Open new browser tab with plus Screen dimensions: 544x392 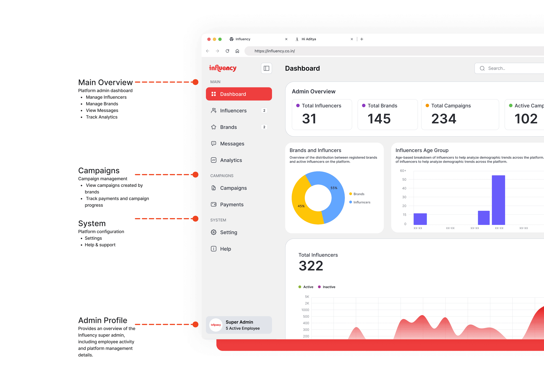[362, 39]
